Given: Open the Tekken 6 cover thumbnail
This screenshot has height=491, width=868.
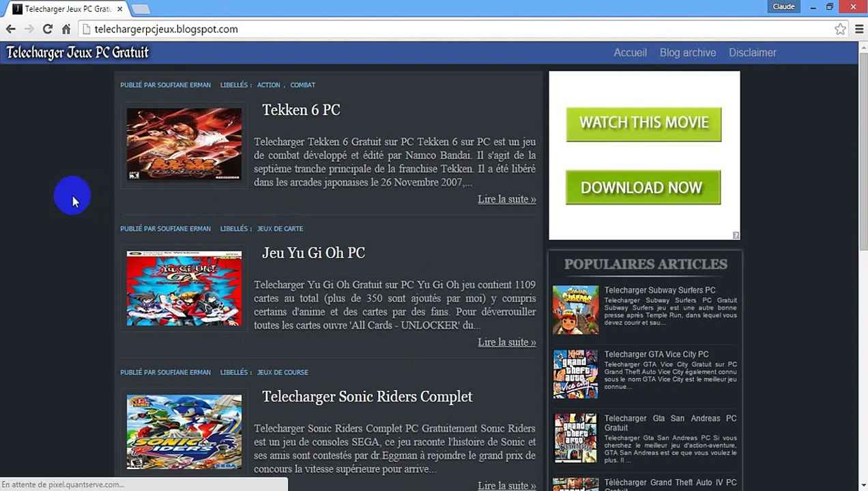Looking at the screenshot, I should (184, 144).
